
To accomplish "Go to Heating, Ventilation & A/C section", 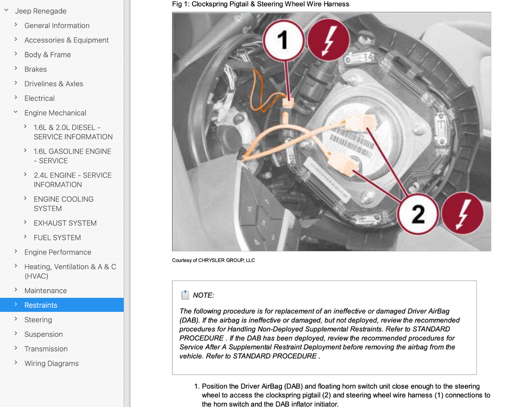I will pyautogui.click(x=70, y=271).
